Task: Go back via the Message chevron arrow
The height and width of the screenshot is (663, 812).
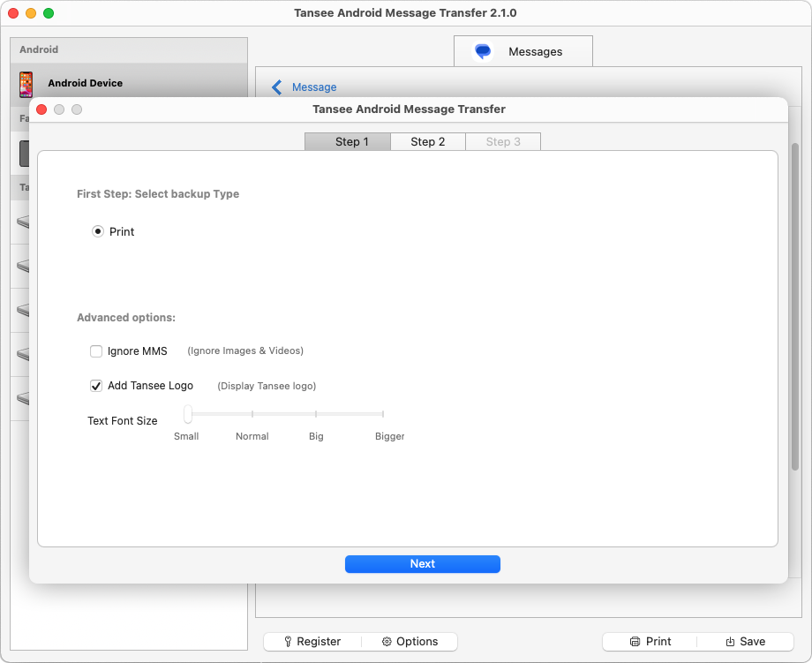Action: click(x=277, y=87)
